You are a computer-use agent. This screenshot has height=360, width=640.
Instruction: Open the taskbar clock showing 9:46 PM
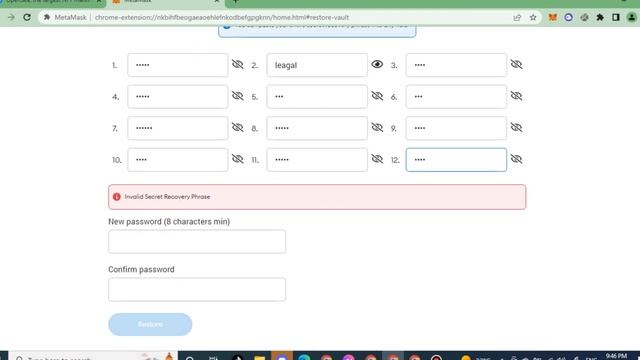tap(616, 356)
